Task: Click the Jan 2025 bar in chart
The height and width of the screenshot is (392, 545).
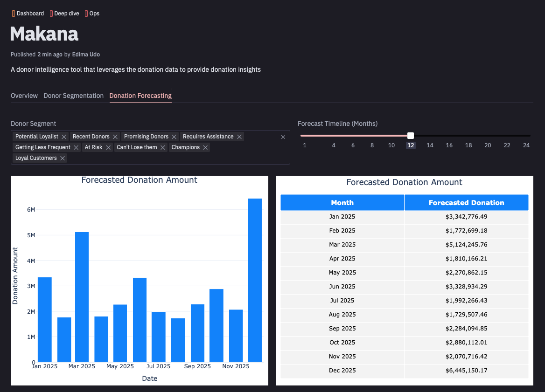Action: (x=44, y=319)
